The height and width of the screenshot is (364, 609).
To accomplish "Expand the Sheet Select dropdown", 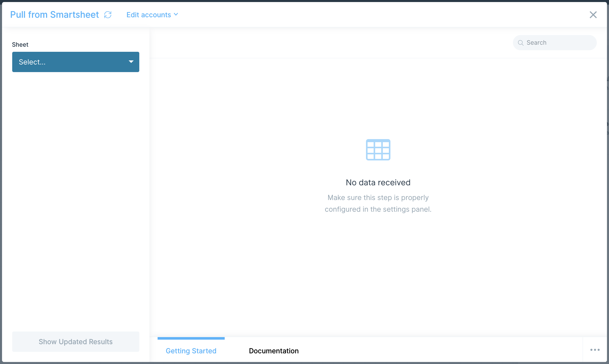I will click(76, 62).
